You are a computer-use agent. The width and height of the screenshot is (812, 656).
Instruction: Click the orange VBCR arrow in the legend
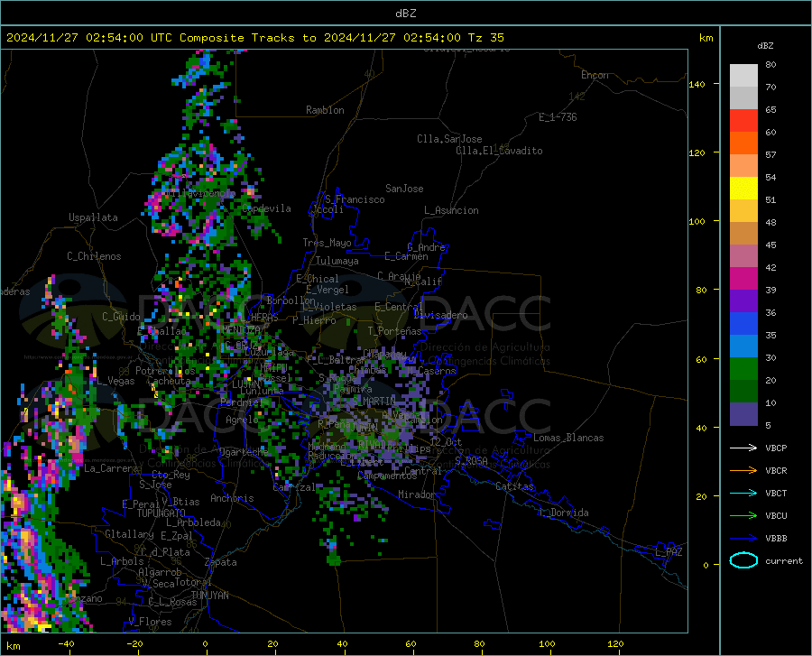click(743, 471)
